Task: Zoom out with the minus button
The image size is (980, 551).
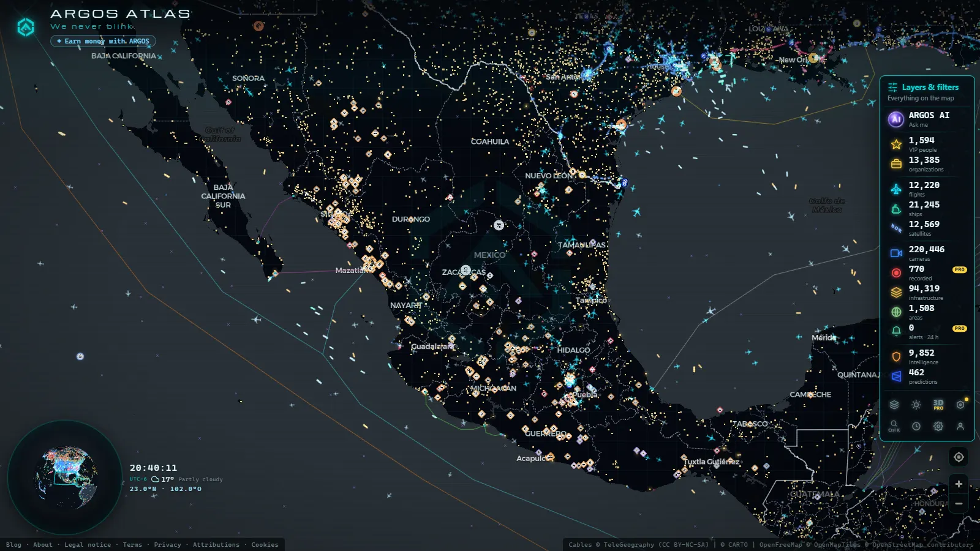Action: coord(959,504)
